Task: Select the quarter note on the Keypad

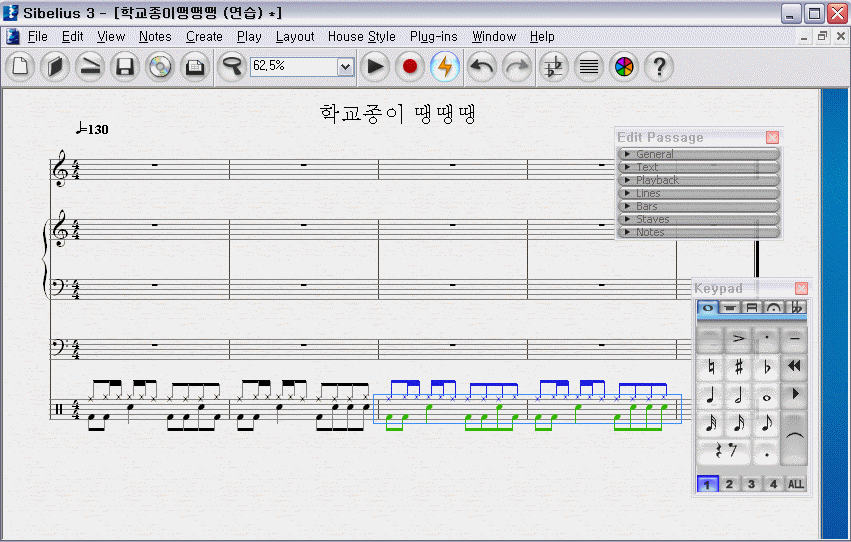Action: click(x=710, y=396)
